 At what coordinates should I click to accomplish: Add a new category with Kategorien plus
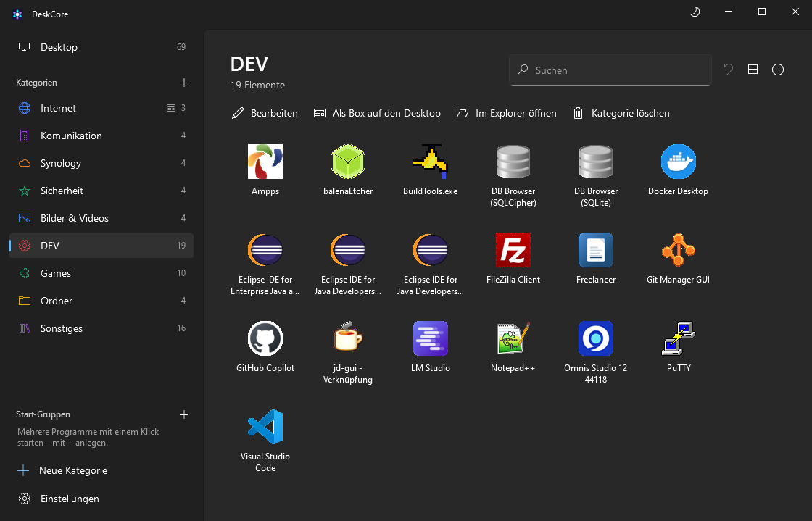click(184, 83)
